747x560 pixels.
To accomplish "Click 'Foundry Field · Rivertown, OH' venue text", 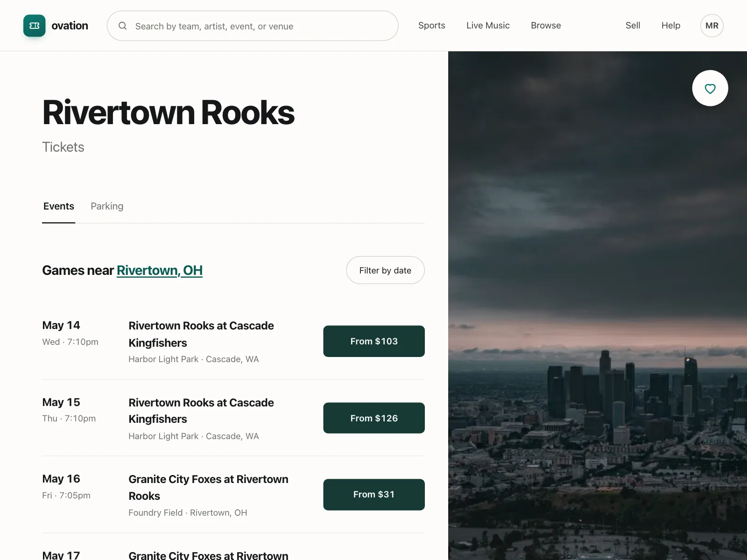I will click(x=188, y=513).
